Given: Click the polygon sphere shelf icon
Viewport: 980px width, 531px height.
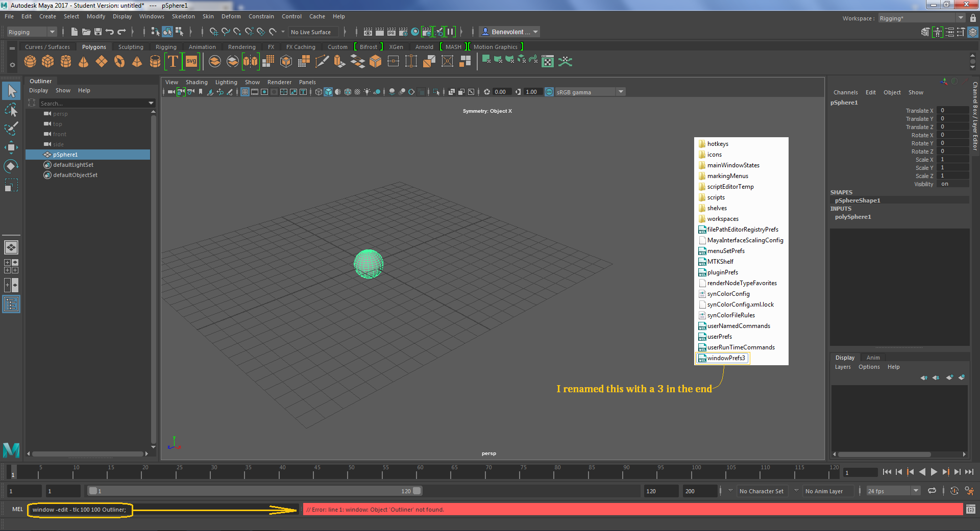Looking at the screenshot, I should 30,62.
